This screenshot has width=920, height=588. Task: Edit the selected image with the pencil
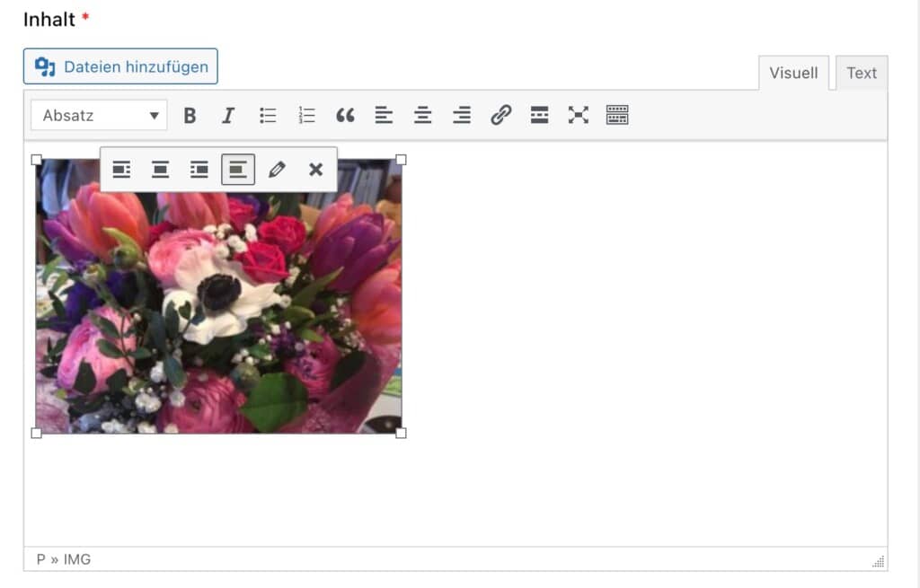click(277, 170)
